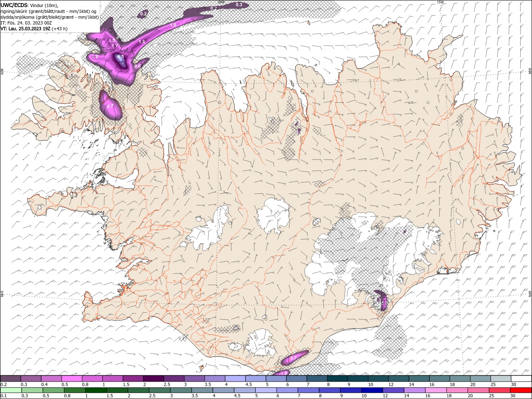Select the 1.5 magenta swatch in upper legend
The width and height of the screenshot is (532, 399).
[x=133, y=379]
